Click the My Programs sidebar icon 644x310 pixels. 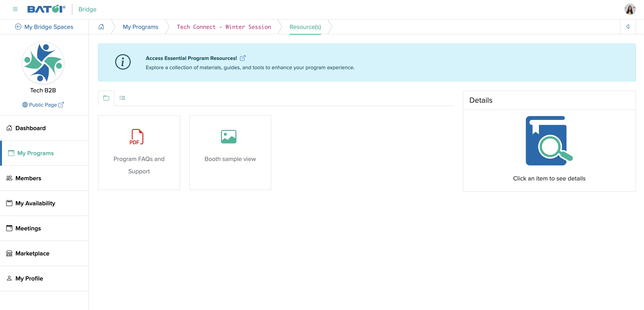11,152
